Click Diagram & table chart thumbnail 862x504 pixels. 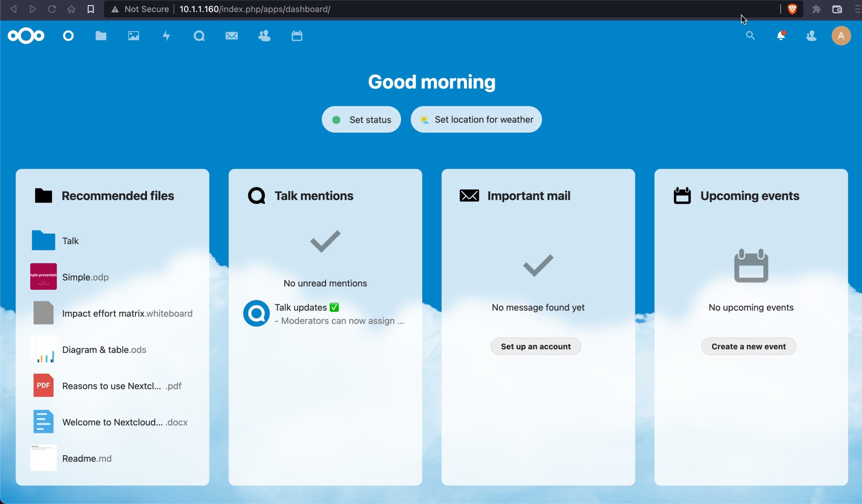tap(43, 349)
